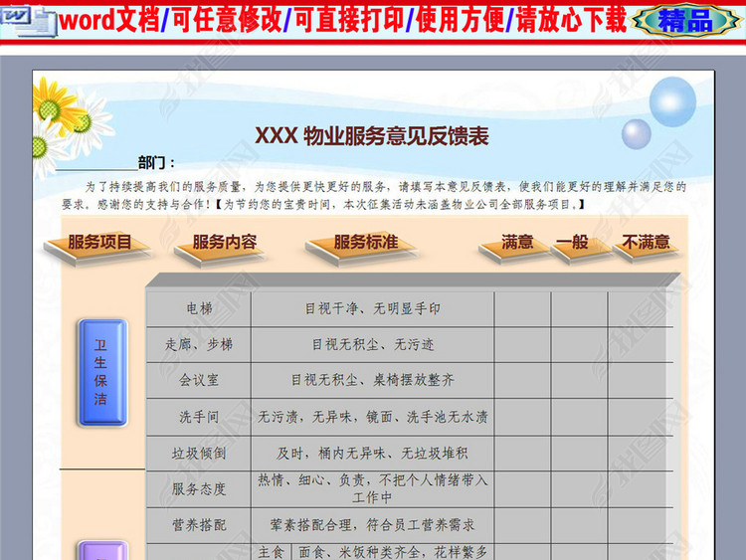
Task: Mark 满意 box for 电梯 row
Action: coord(522,309)
